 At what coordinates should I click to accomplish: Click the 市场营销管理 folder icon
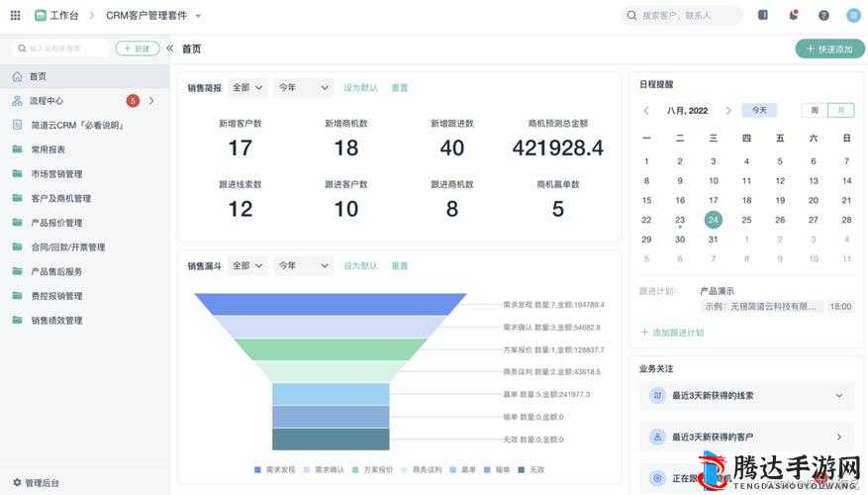[17, 174]
